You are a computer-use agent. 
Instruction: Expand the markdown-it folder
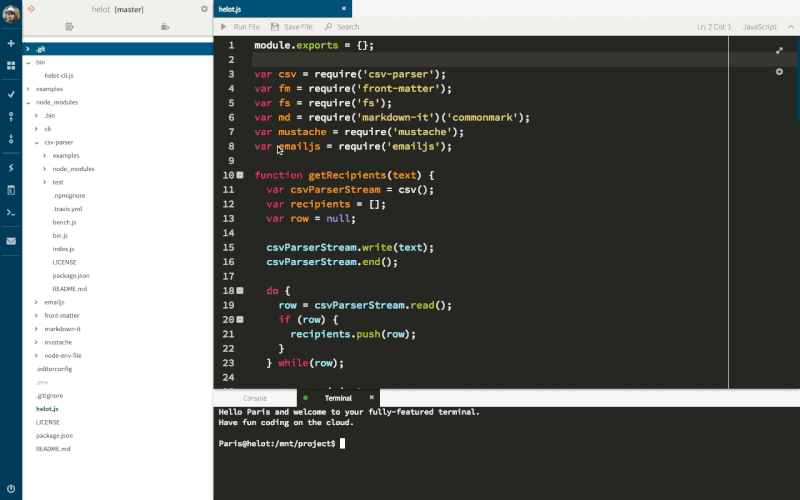coord(37,328)
